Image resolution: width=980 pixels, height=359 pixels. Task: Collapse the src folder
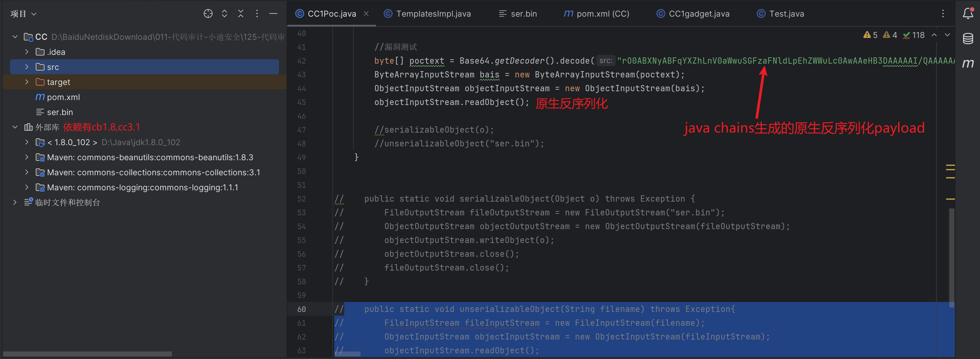pyautogui.click(x=27, y=66)
